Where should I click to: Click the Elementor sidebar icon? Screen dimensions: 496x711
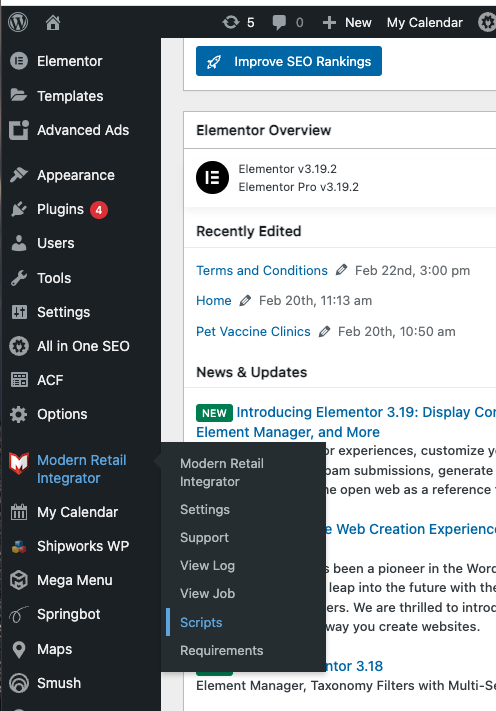[19, 61]
